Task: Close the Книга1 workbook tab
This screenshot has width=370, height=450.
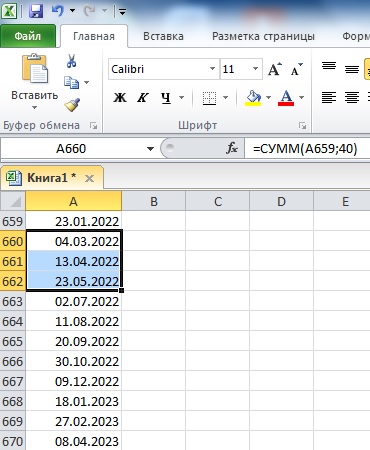Action: click(x=89, y=179)
